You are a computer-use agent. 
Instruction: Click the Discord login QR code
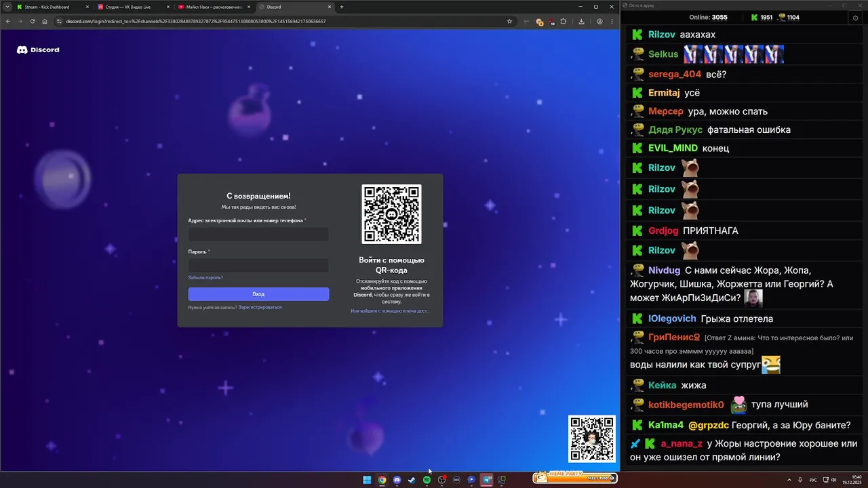click(391, 214)
